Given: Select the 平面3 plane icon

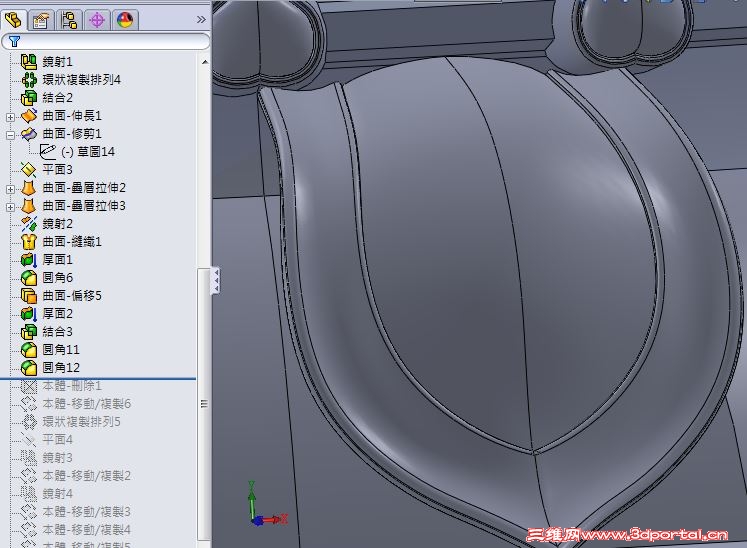Looking at the screenshot, I should (x=29, y=170).
